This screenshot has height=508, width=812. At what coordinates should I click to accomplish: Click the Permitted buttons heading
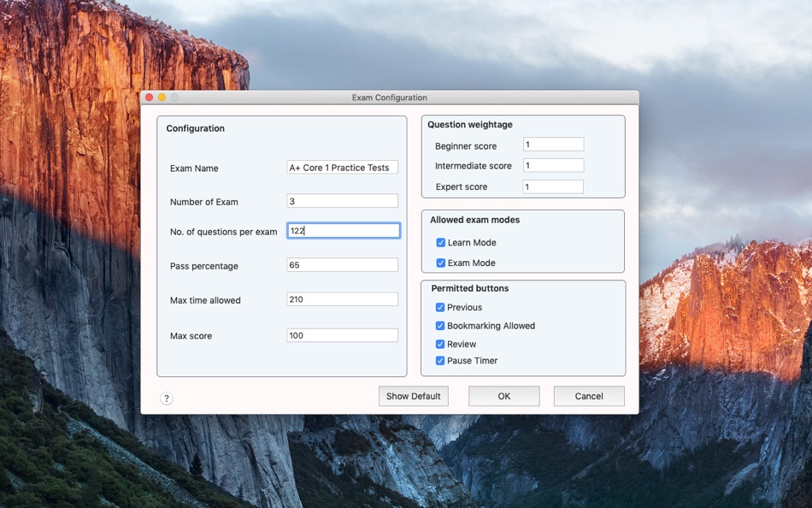pos(470,288)
